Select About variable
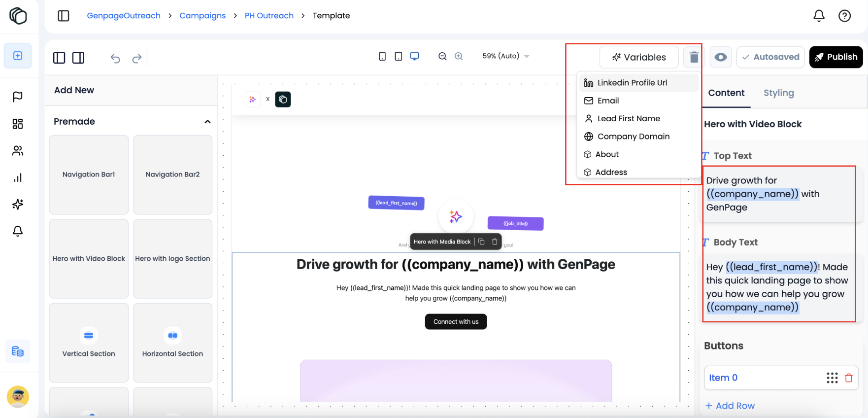868x418 pixels. 639,154
